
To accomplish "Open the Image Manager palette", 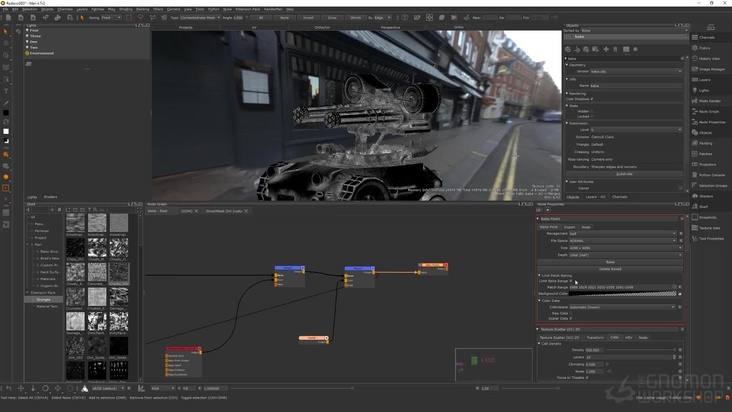I will click(712, 69).
